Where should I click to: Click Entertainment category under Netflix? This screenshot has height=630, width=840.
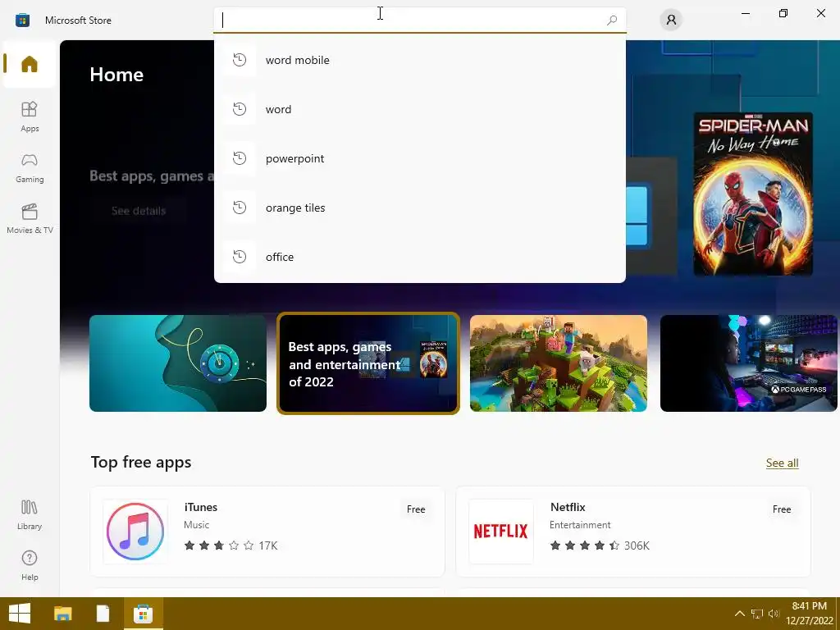(580, 525)
